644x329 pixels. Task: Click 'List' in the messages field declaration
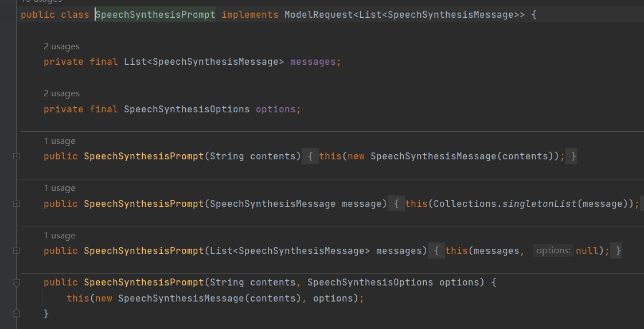tap(135, 62)
